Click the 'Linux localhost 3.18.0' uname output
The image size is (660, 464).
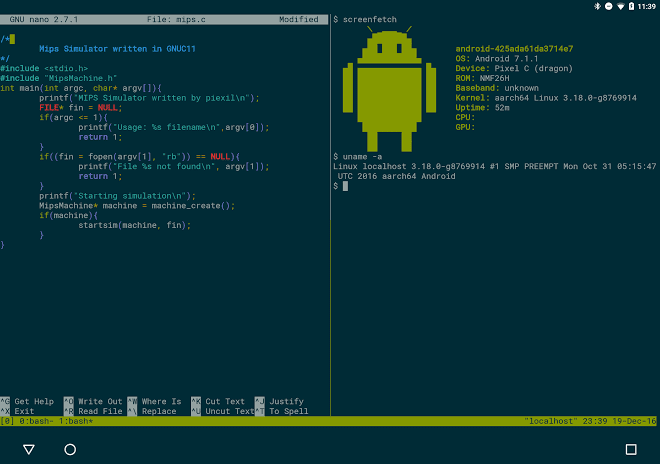pyautogui.click(x=495, y=166)
